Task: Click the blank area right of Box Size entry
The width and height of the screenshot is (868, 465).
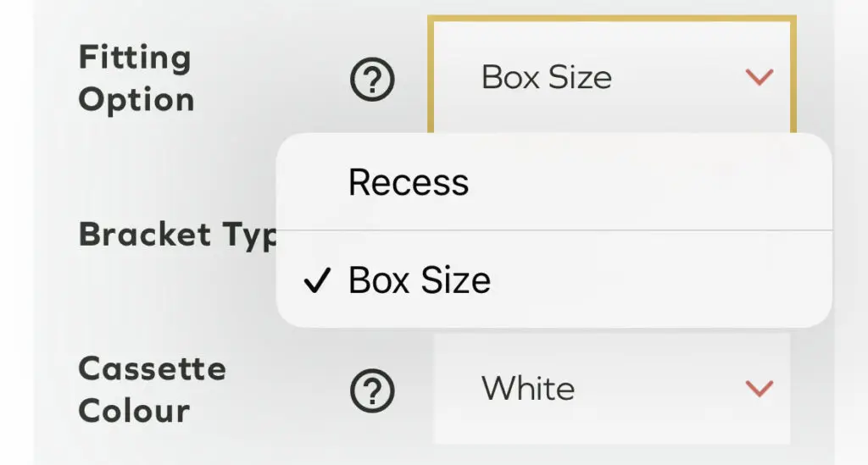Action: coord(661,280)
